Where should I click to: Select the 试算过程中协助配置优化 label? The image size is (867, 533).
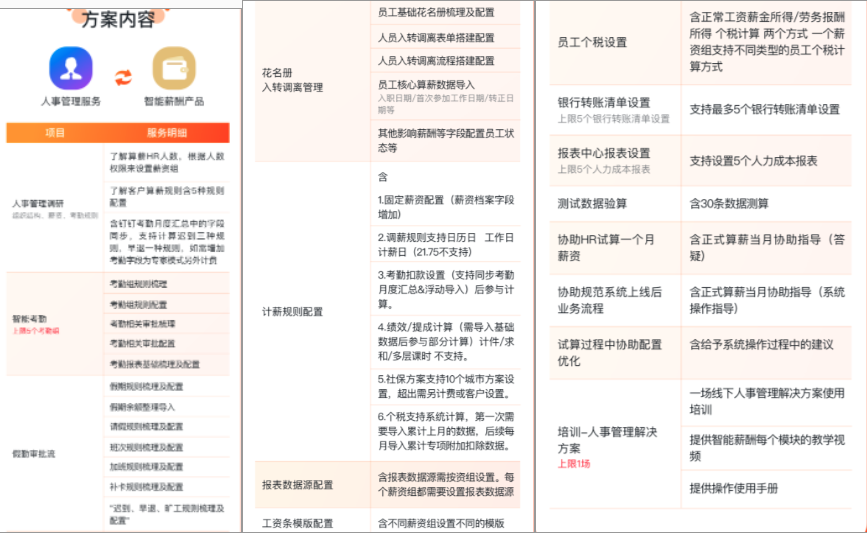pos(609,353)
